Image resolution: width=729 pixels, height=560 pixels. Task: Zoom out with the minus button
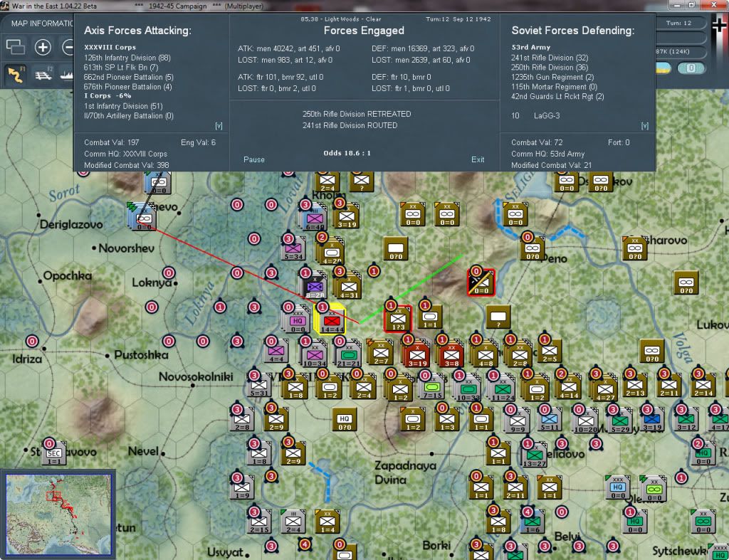pyautogui.click(x=68, y=47)
